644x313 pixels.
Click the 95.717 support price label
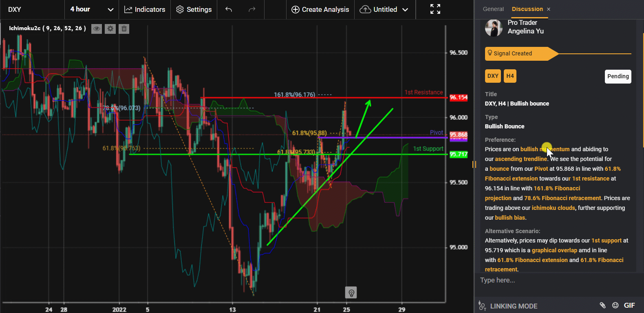459,154
